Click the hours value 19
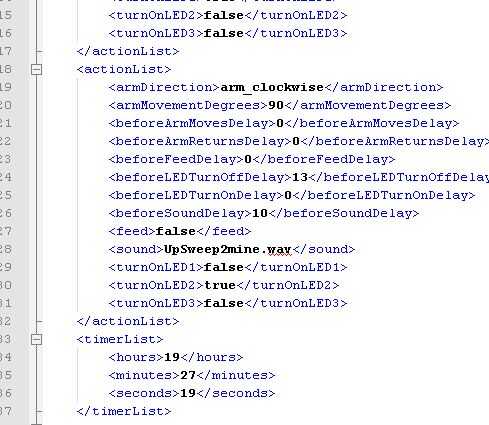Image resolution: width=489 pixels, height=425 pixels. pyautogui.click(x=172, y=357)
